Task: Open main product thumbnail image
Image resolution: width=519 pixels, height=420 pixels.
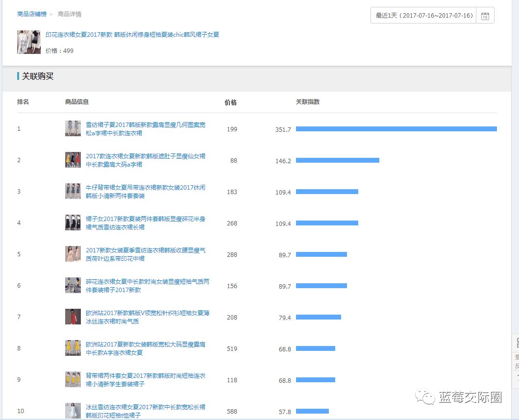Action: pyautogui.click(x=29, y=42)
